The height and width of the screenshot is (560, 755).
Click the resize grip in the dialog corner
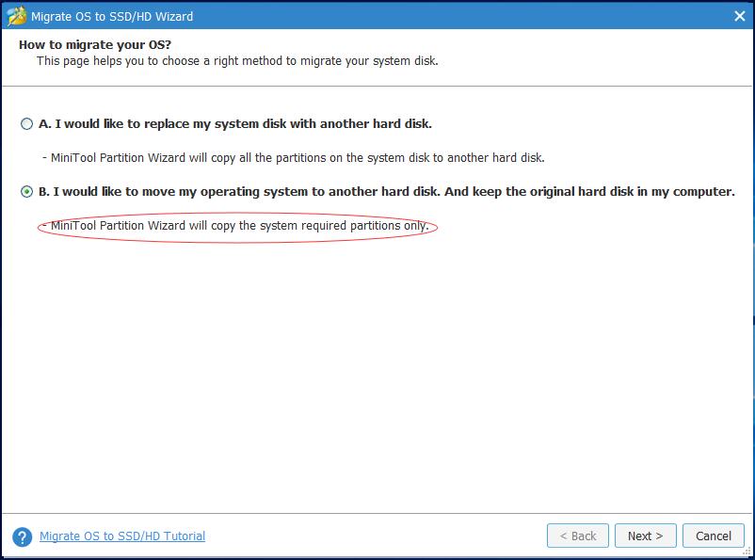pyautogui.click(x=747, y=552)
